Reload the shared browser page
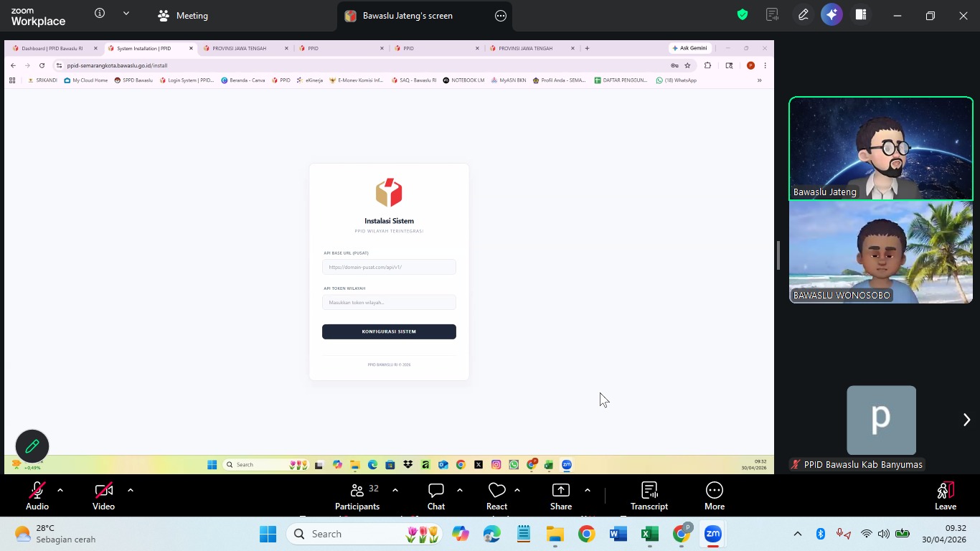Viewport: 980px width, 551px height. 42,65
